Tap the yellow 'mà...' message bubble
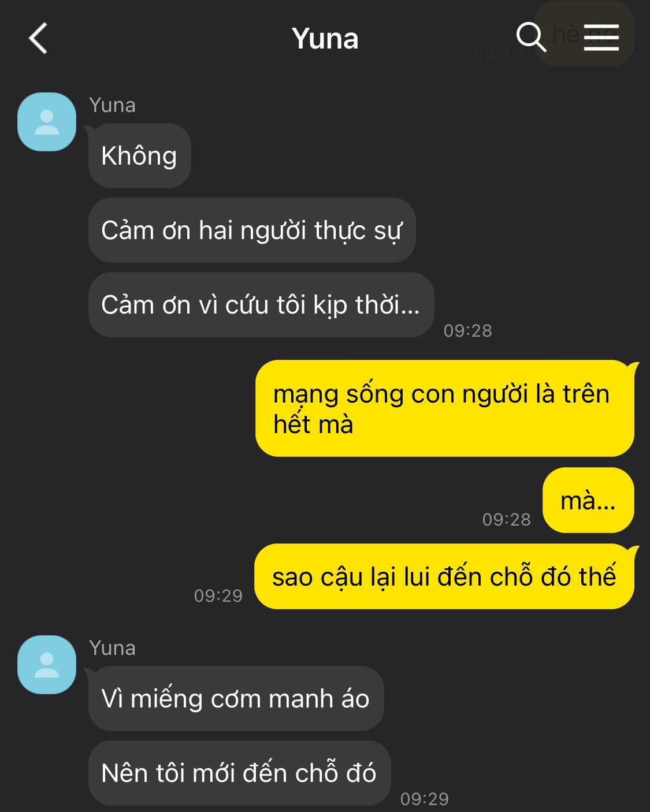Image resolution: width=650 pixels, height=812 pixels. tap(588, 500)
